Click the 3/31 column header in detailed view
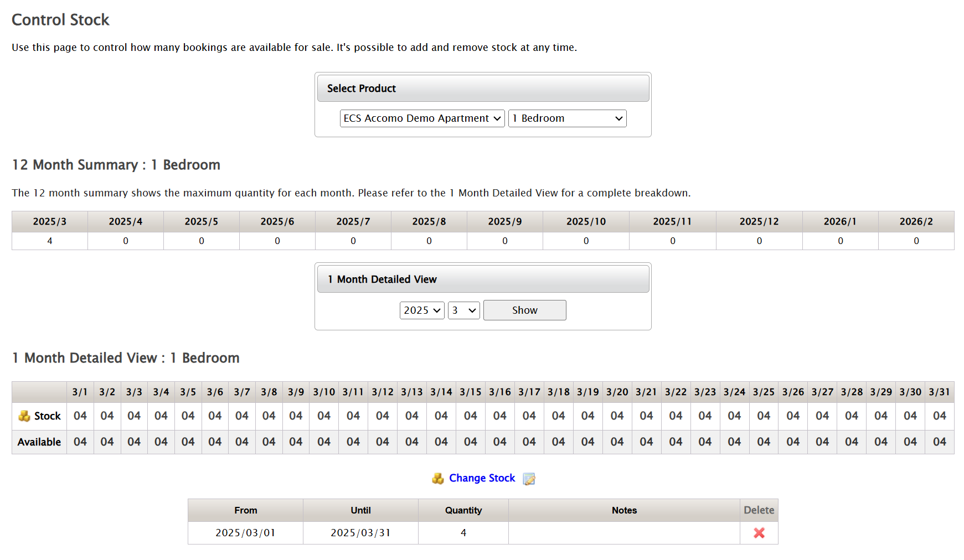964x560 pixels. pyautogui.click(x=939, y=392)
